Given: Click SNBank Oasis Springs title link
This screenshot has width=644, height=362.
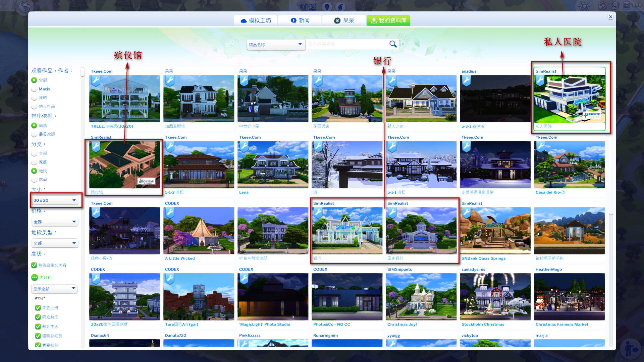Looking at the screenshot, I should click(483, 258).
